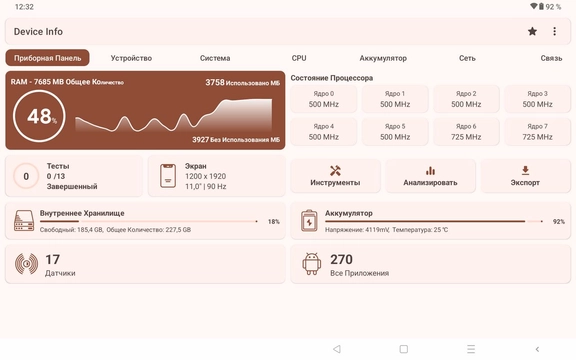Tap the internal storage drive icon
The height and width of the screenshot is (360, 576).
24,220
